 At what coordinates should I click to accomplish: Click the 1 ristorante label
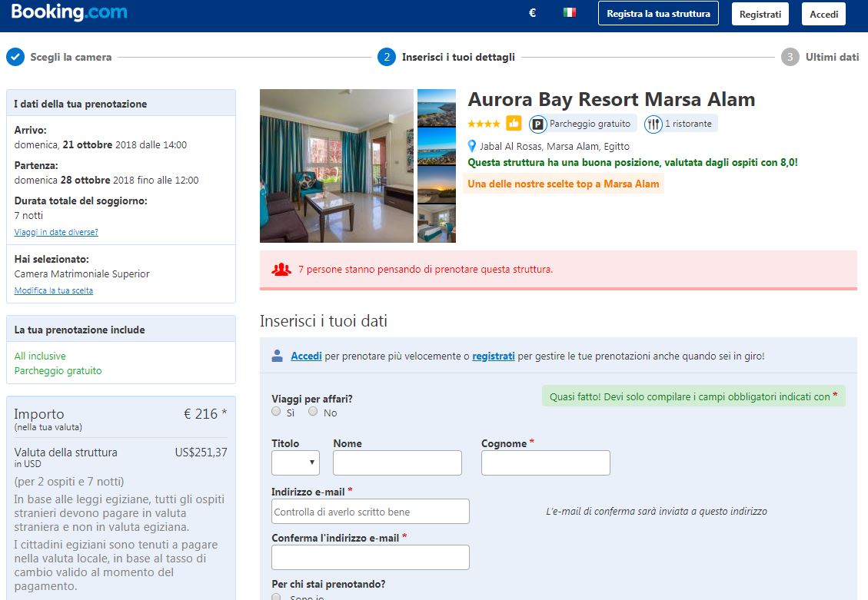689,124
